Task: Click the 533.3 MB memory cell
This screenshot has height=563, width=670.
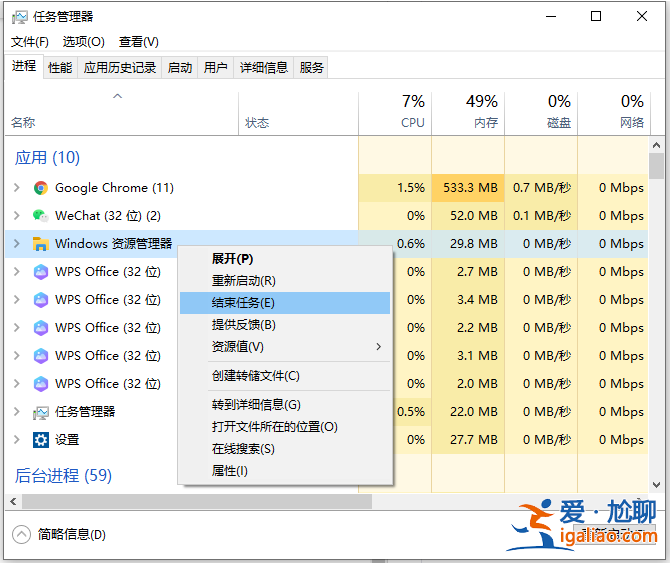Action: [x=468, y=188]
